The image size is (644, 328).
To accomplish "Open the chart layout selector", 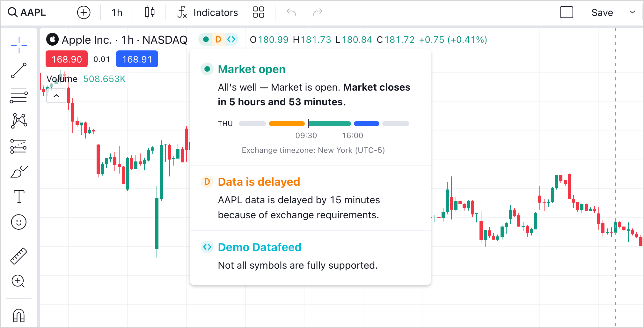I will tap(258, 12).
